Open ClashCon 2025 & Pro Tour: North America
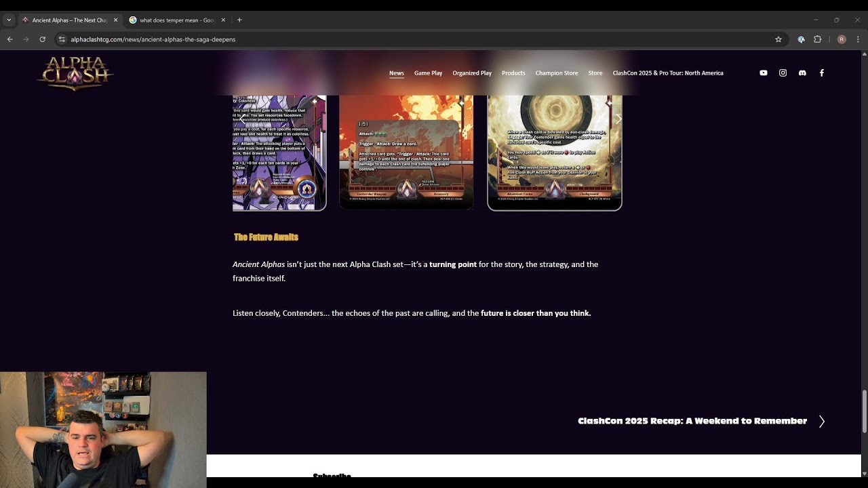Viewport: 868px width, 488px height. (668, 73)
